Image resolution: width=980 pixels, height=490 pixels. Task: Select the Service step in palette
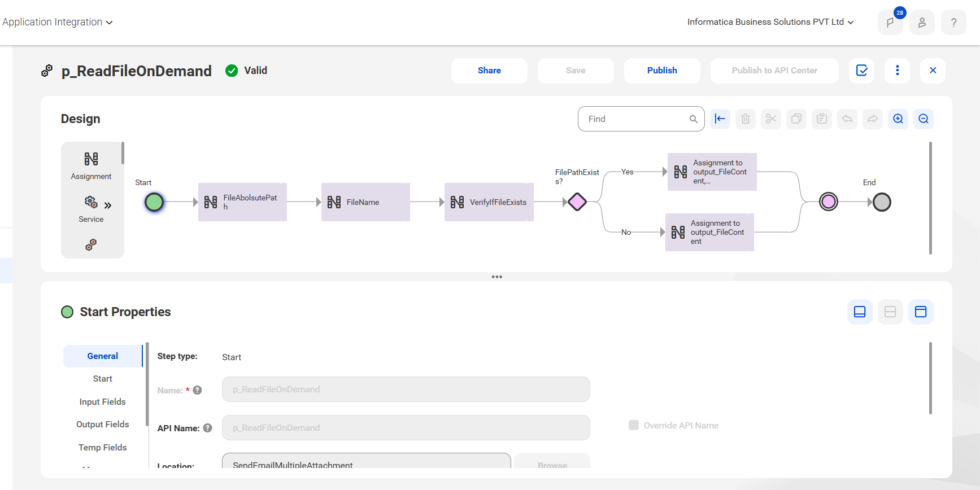[91, 209]
